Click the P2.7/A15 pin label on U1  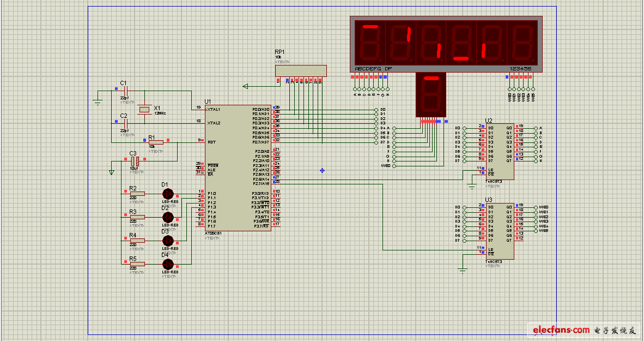tap(261, 184)
